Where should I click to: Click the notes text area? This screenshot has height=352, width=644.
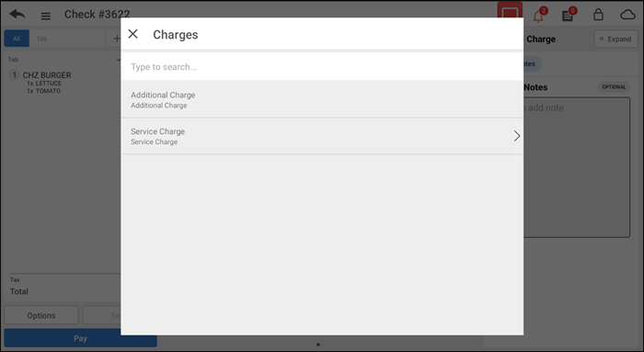pyautogui.click(x=577, y=167)
